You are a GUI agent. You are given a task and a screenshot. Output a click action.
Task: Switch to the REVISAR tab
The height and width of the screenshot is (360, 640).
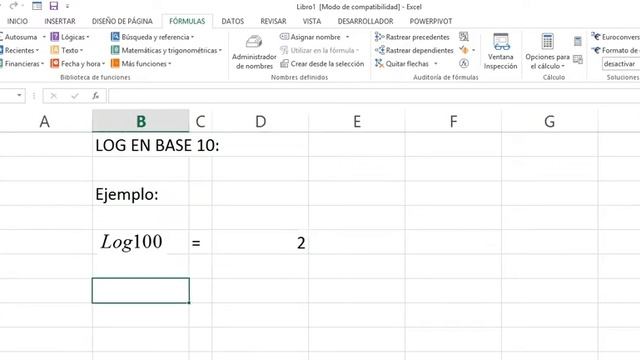(x=273, y=21)
